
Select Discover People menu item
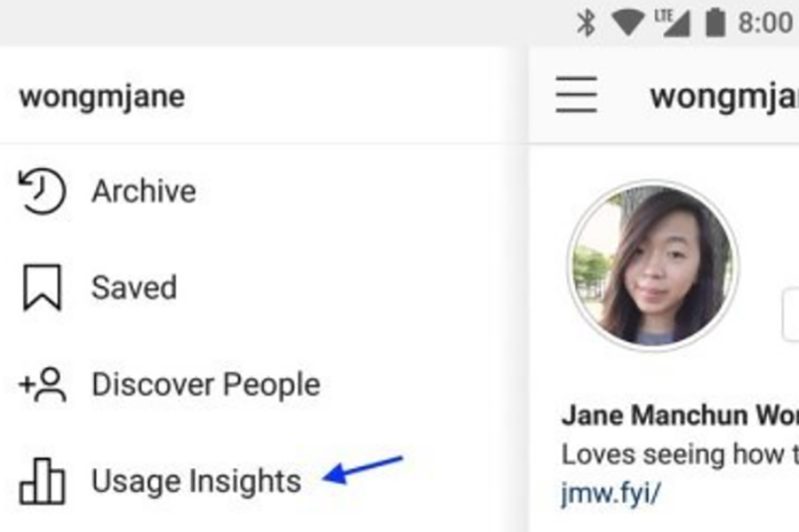(x=206, y=384)
